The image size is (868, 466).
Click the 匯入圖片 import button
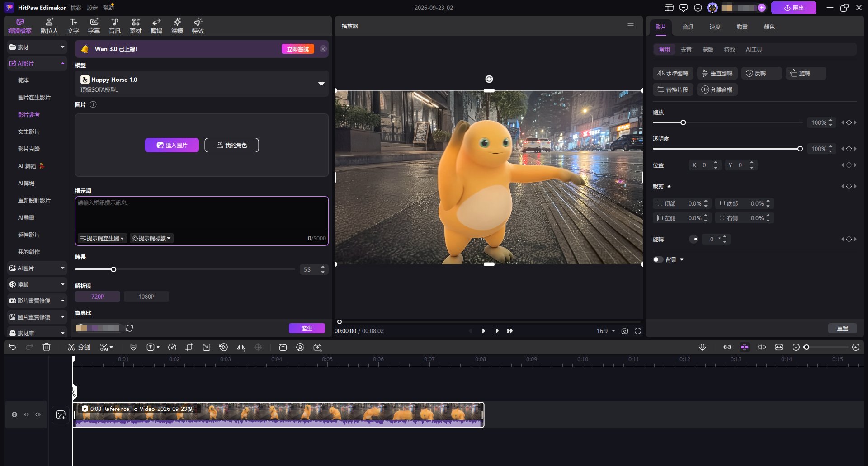click(x=172, y=145)
